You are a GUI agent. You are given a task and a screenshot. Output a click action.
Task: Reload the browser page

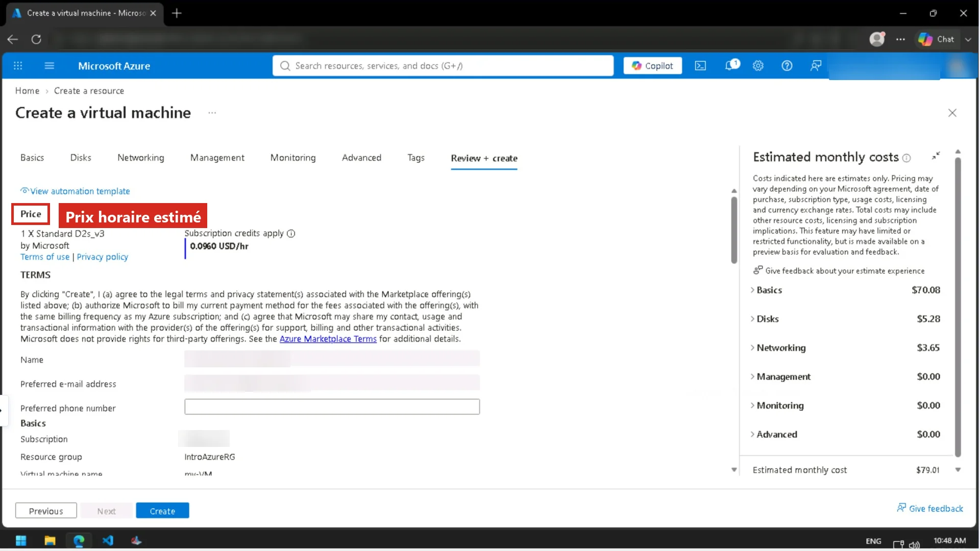(x=36, y=39)
